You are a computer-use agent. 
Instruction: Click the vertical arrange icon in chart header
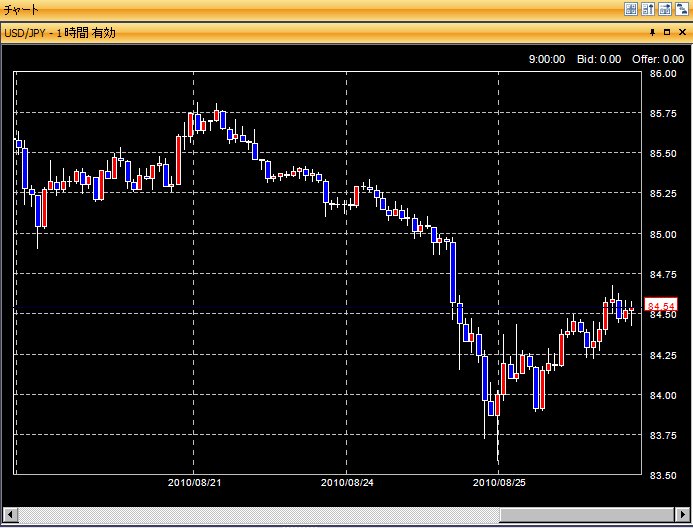click(647, 8)
